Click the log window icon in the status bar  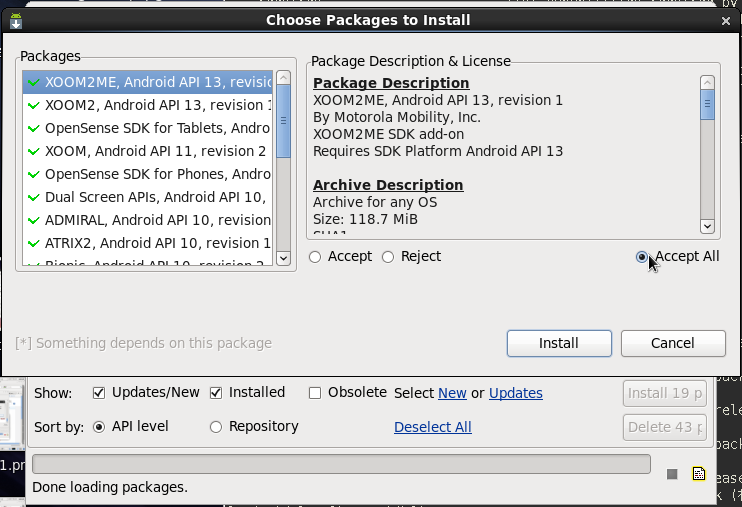point(699,473)
